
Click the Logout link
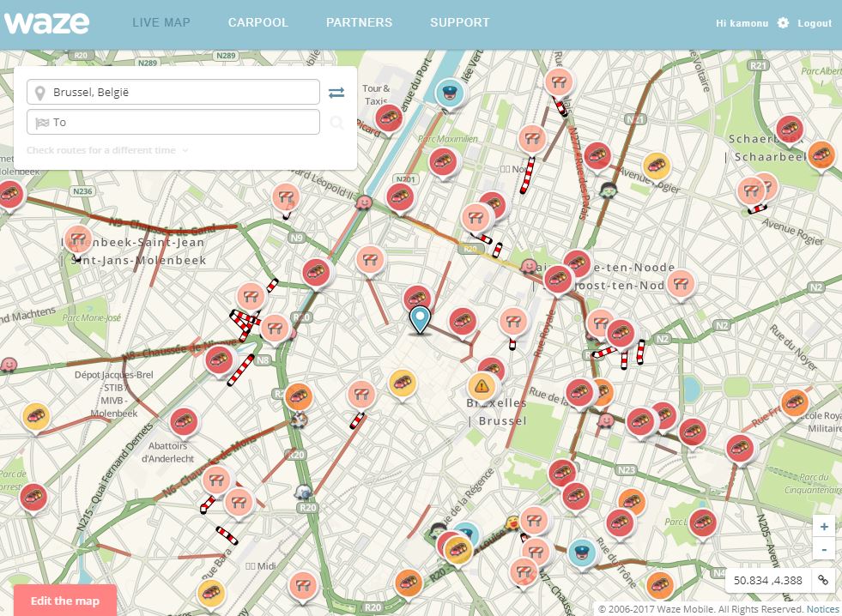coord(815,23)
